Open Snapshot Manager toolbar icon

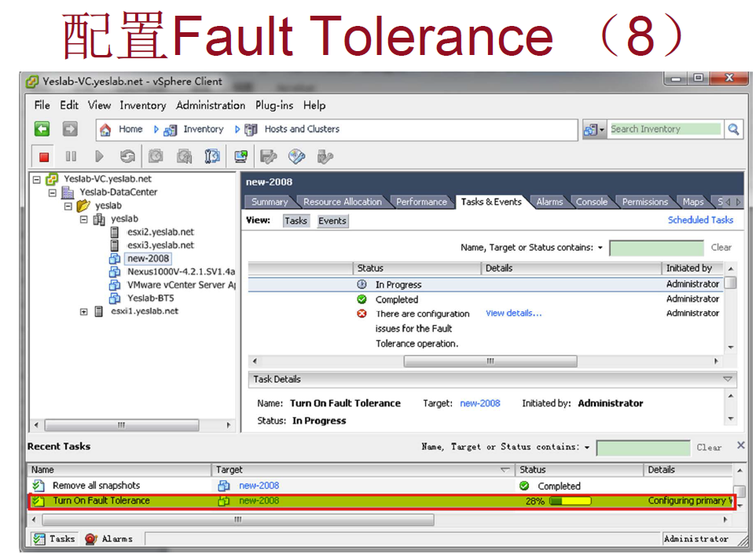click(x=212, y=156)
